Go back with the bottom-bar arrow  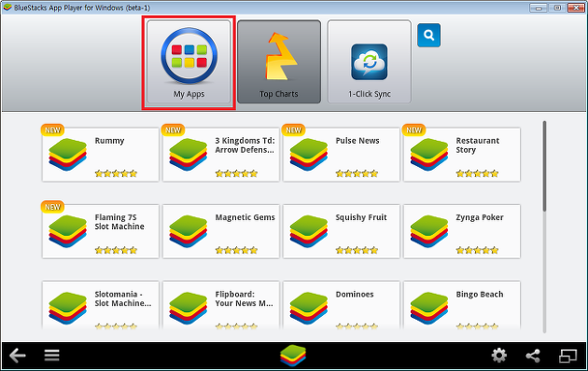click(x=17, y=355)
